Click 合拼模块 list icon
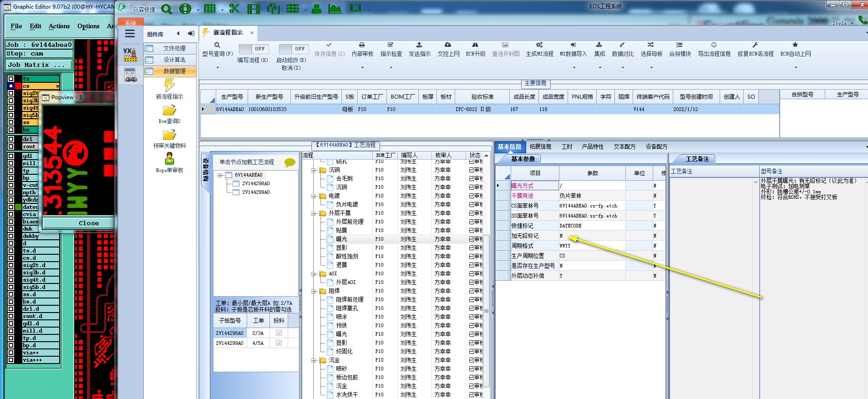 [x=680, y=45]
